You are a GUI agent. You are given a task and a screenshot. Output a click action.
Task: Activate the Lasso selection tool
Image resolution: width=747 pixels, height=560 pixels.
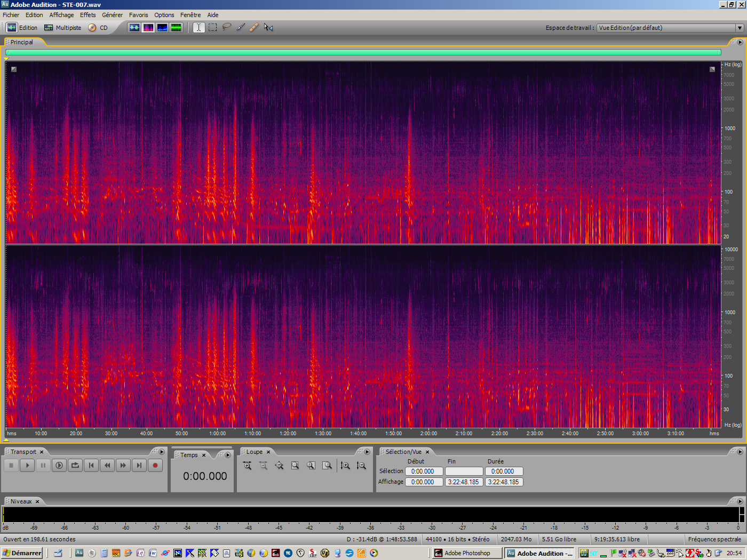[x=226, y=27]
